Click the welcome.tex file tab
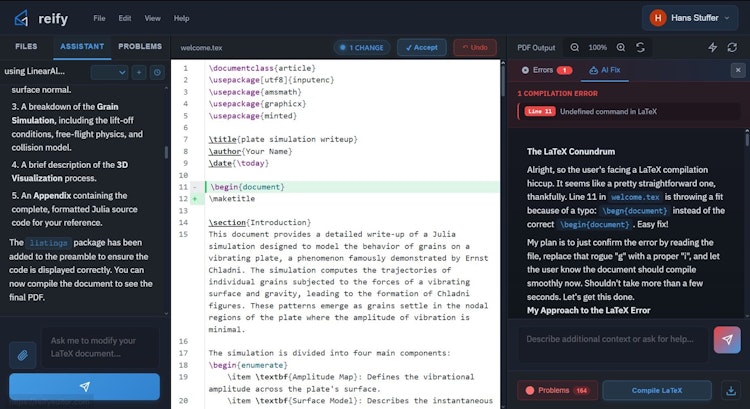 pyautogui.click(x=201, y=48)
